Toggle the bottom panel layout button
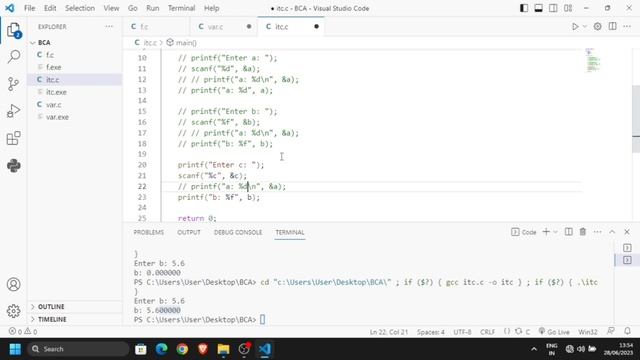Image resolution: width=640 pixels, height=360 pixels. pos(539,8)
